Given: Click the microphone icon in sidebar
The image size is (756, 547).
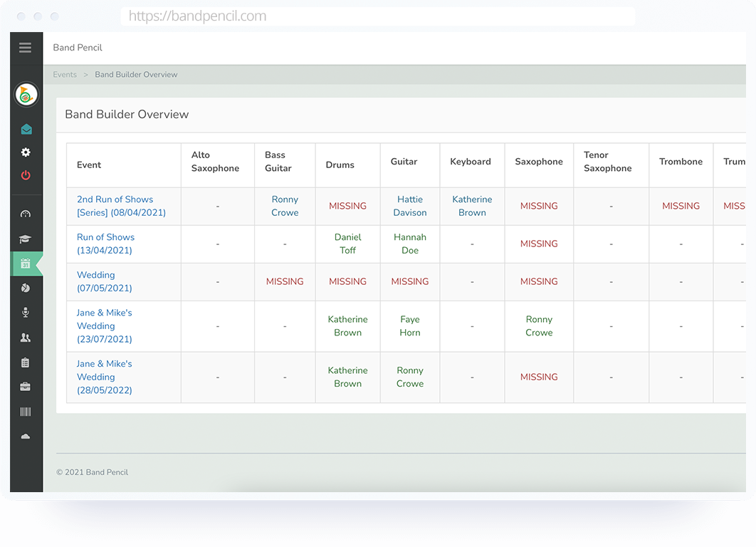Looking at the screenshot, I should [26, 313].
